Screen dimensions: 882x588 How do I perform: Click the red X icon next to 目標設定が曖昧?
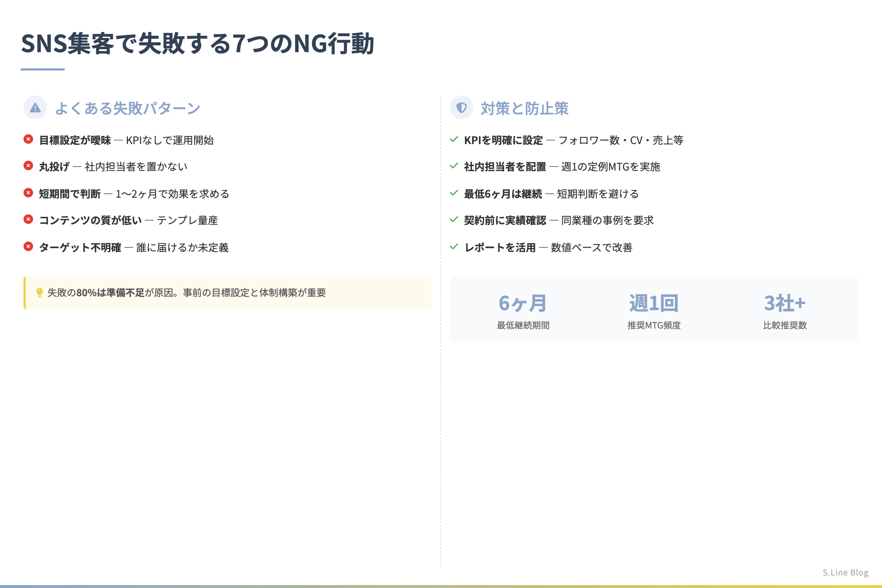pos(28,139)
